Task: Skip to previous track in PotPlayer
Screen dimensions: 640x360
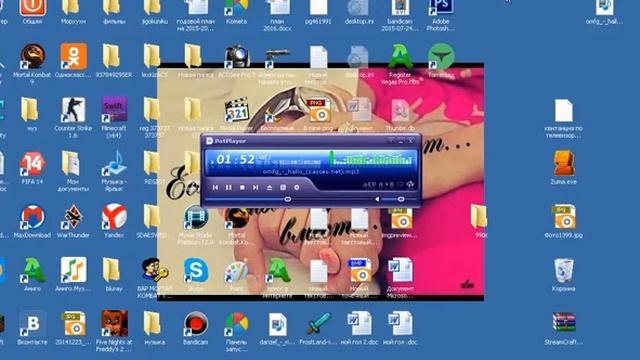Action: pyautogui.click(x=215, y=187)
